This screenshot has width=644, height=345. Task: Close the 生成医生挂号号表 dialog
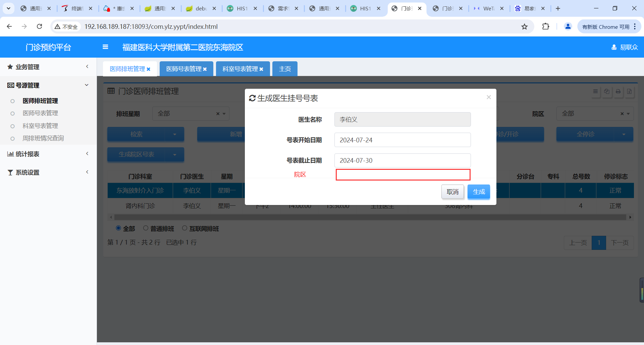489,97
